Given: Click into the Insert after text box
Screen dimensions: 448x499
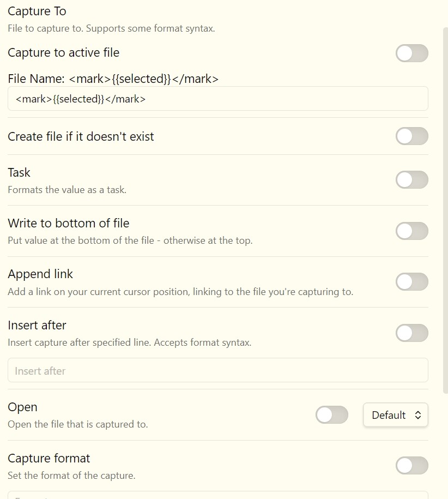Looking at the screenshot, I should [x=218, y=370].
